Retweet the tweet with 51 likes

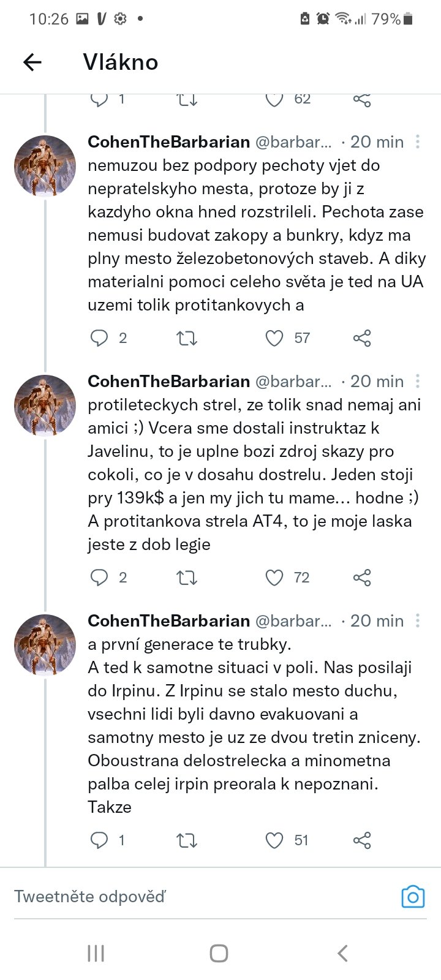(x=187, y=840)
